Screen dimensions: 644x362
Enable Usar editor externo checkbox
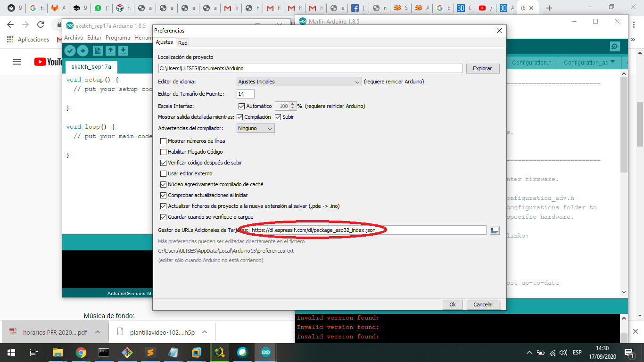(164, 173)
